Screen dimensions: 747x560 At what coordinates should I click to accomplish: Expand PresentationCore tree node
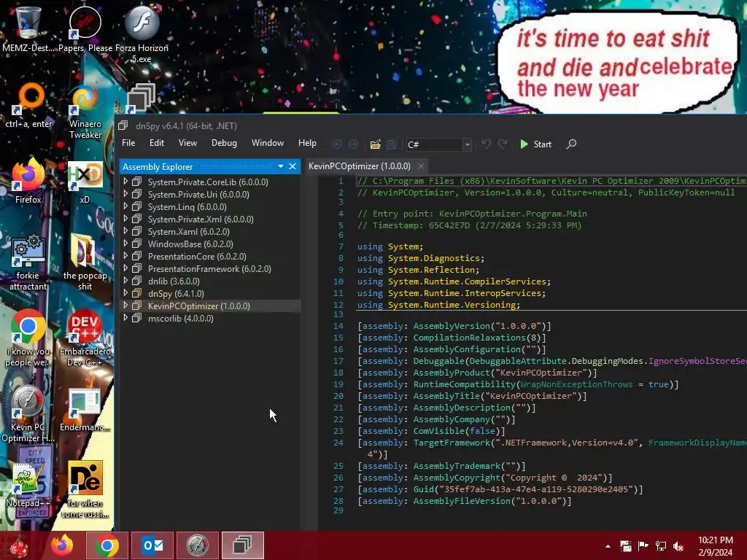[125, 256]
